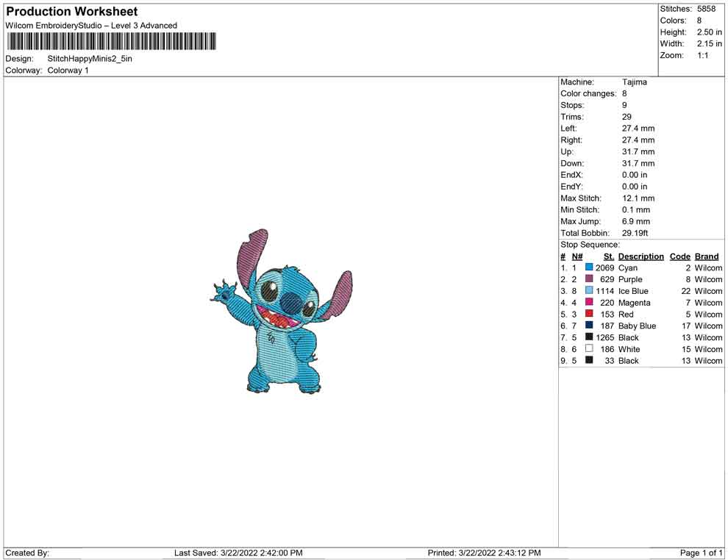Click the Colors value '8' in header

(x=699, y=21)
